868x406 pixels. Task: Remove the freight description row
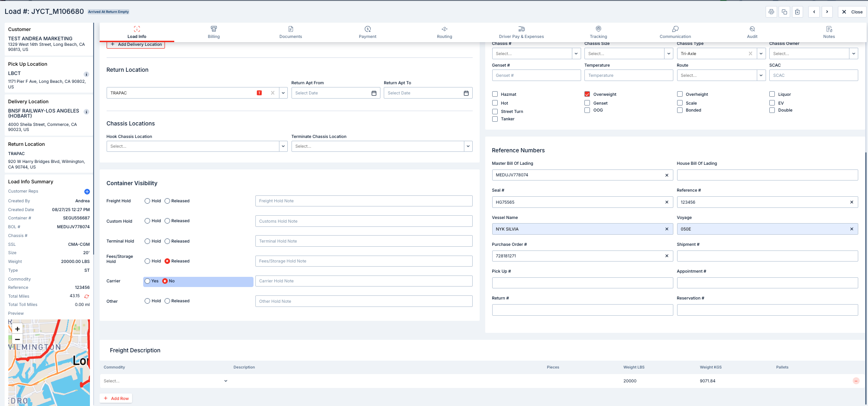[x=855, y=381]
